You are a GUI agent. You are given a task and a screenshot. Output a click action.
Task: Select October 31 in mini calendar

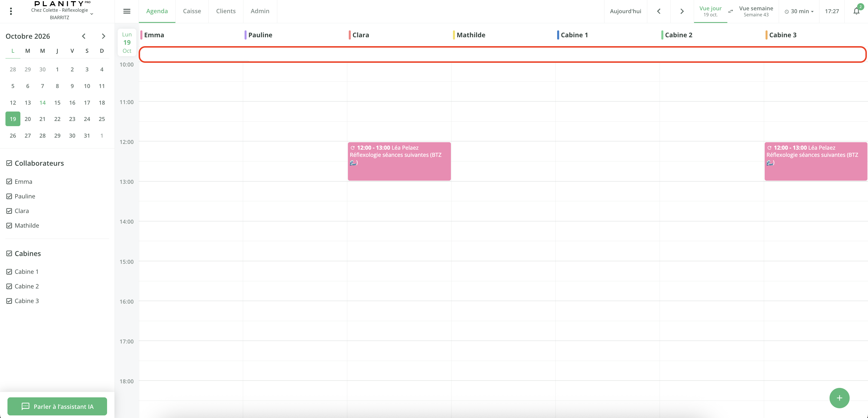87,136
